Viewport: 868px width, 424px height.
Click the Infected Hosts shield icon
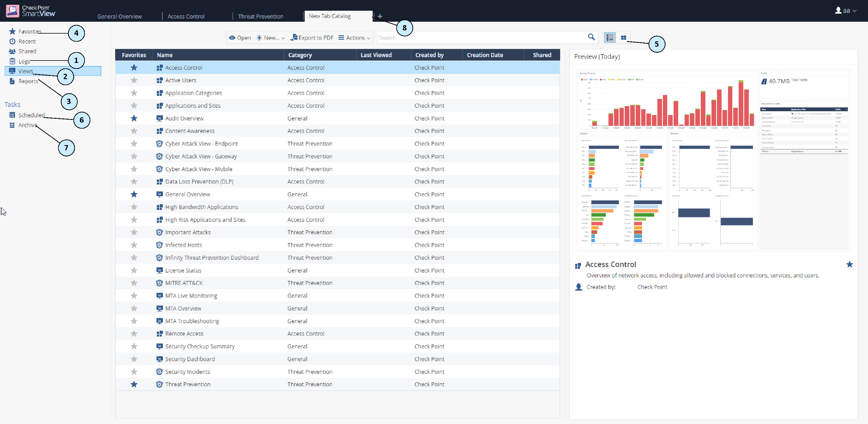click(x=160, y=245)
